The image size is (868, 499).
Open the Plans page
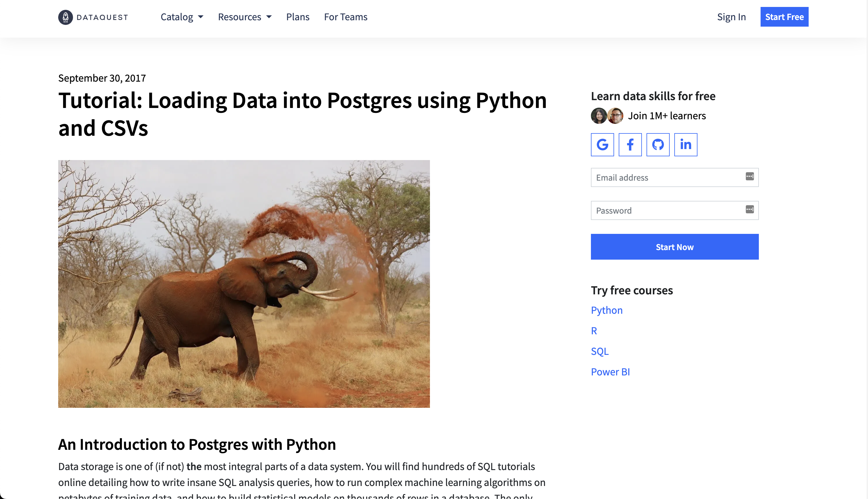point(298,17)
